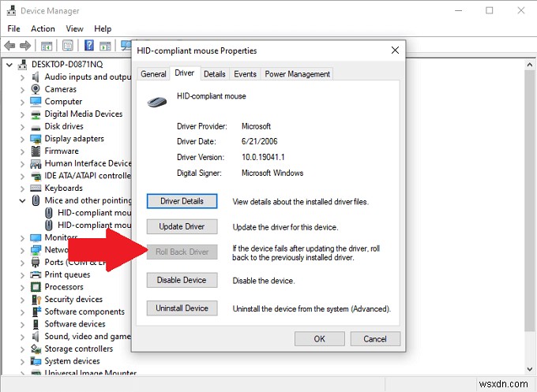Switch to the Details tab
Viewport: 537px width, 392px height.
coord(214,74)
